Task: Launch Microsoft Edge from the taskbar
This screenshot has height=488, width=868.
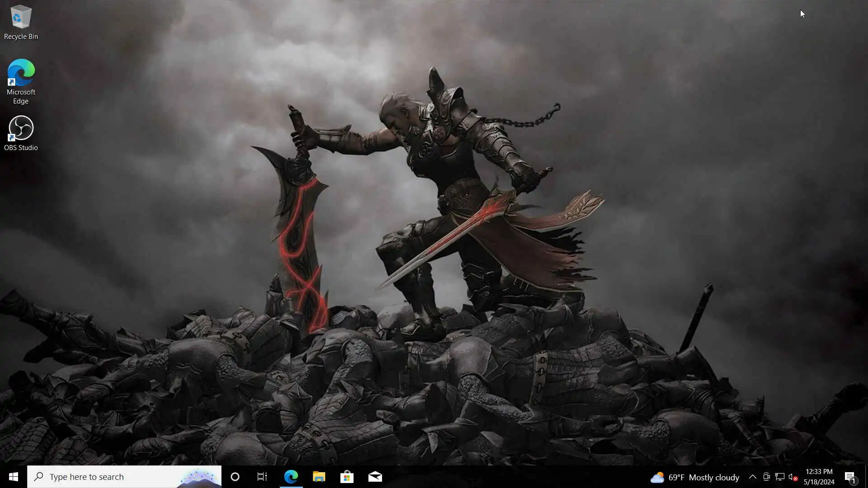Action: click(x=291, y=477)
